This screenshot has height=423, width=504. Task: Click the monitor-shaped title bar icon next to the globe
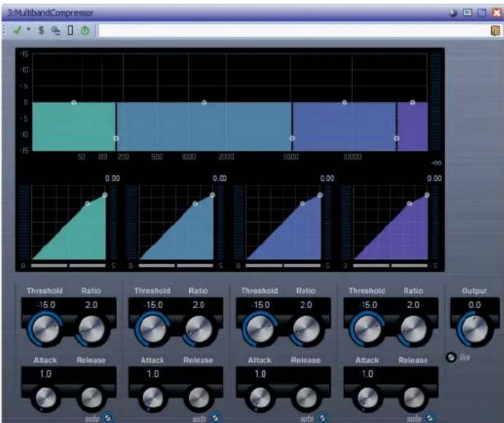tap(467, 13)
